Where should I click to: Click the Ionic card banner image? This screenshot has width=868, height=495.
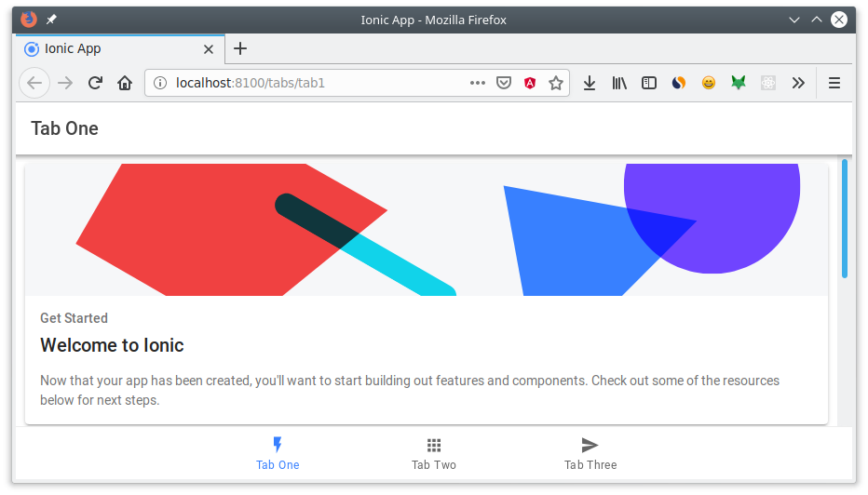[427, 230]
